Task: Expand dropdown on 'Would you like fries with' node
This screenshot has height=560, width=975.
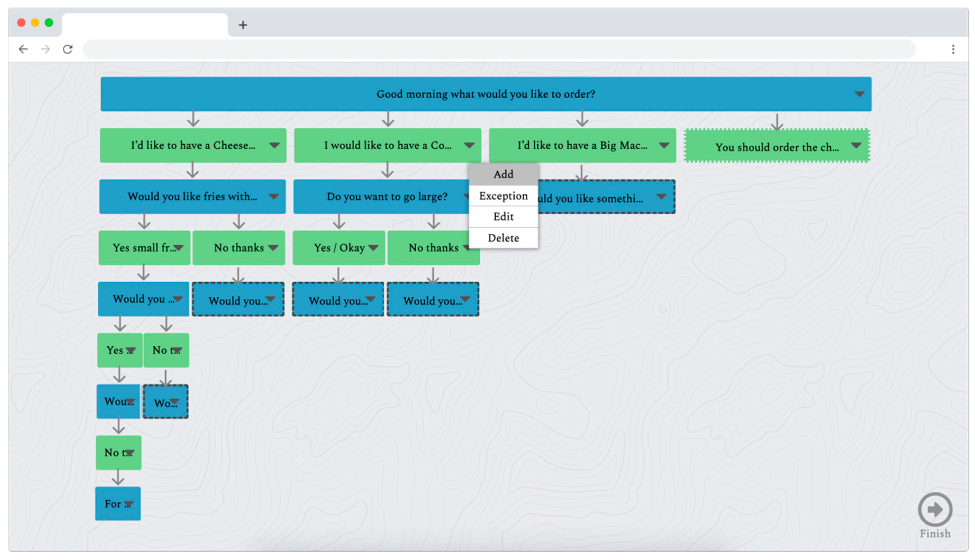Action: click(274, 196)
